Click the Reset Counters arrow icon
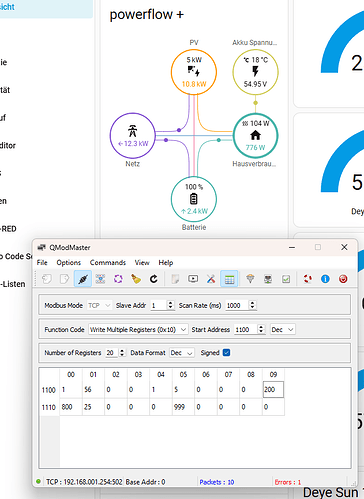Viewport: 364px width, 499px height. pos(154,279)
